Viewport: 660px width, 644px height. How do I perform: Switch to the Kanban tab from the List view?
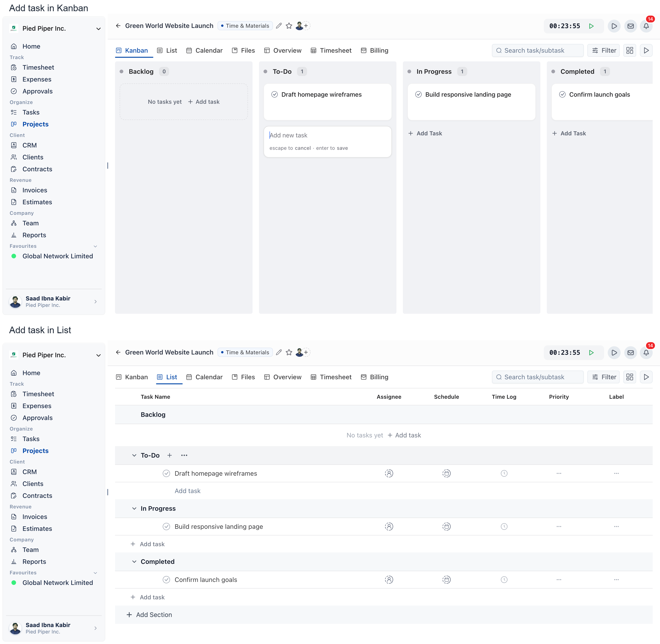click(x=132, y=377)
